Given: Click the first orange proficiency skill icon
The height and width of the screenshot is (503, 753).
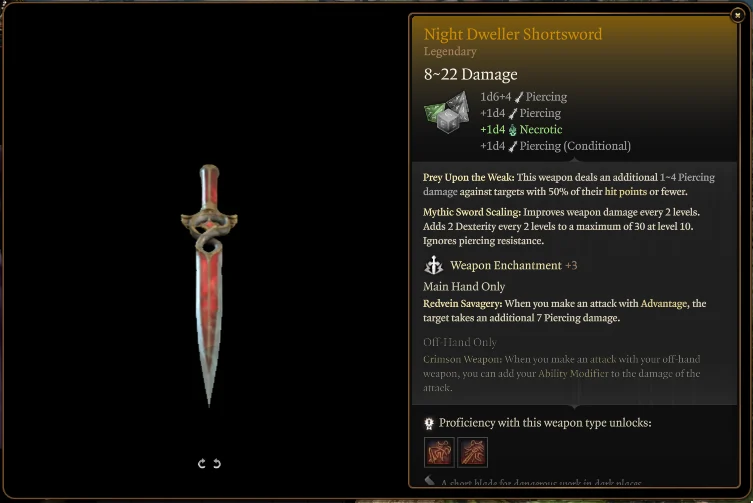Looking at the screenshot, I should (x=439, y=452).
